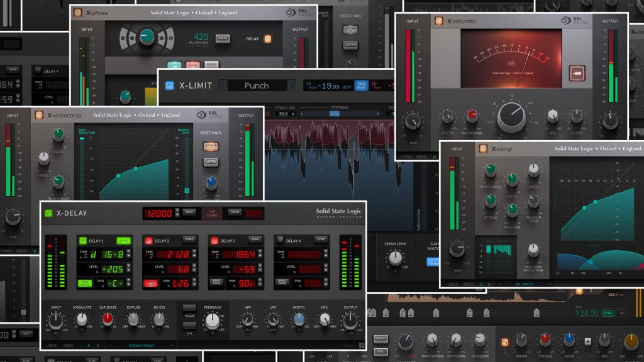Click the Steering slider in X-Limit

click(340, 114)
